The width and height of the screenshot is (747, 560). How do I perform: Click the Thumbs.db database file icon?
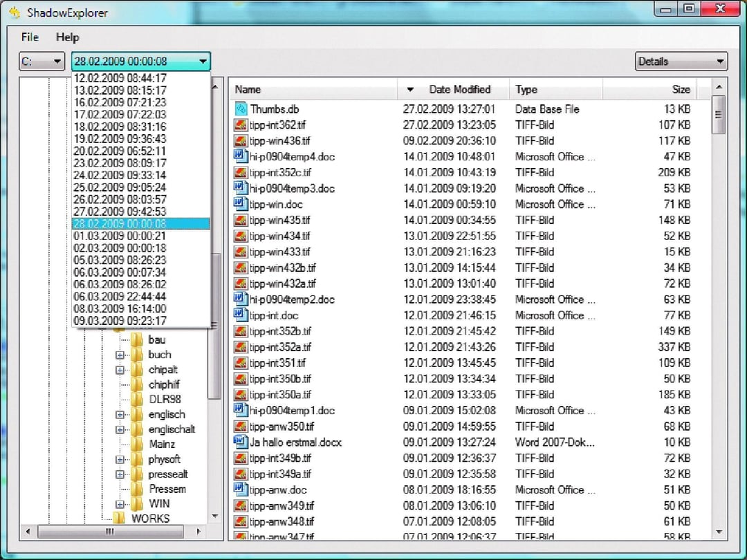(241, 109)
